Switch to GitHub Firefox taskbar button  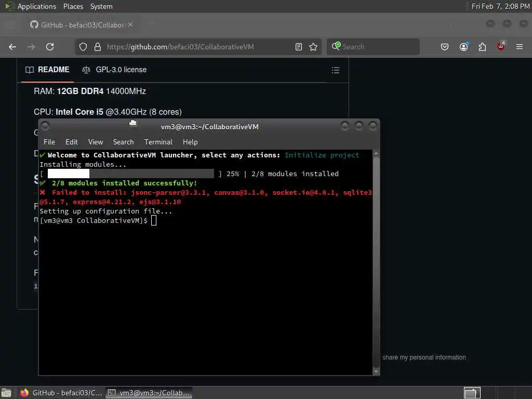[61, 393]
